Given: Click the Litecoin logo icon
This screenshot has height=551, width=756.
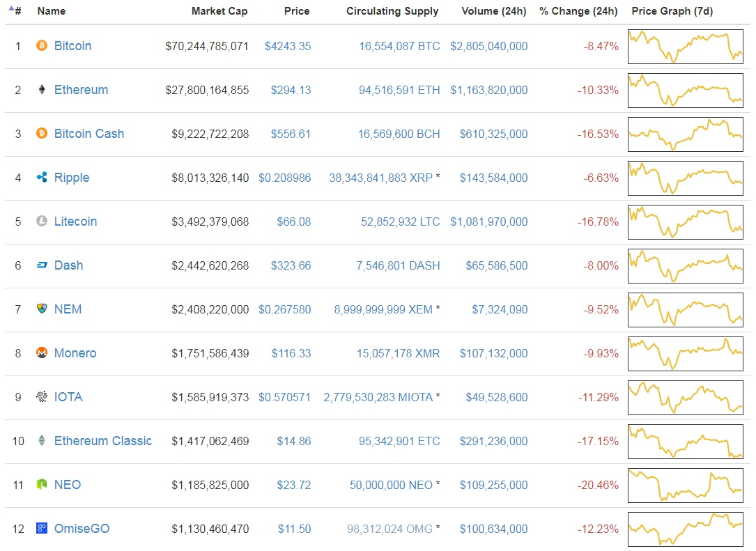Looking at the screenshot, I should [42, 222].
